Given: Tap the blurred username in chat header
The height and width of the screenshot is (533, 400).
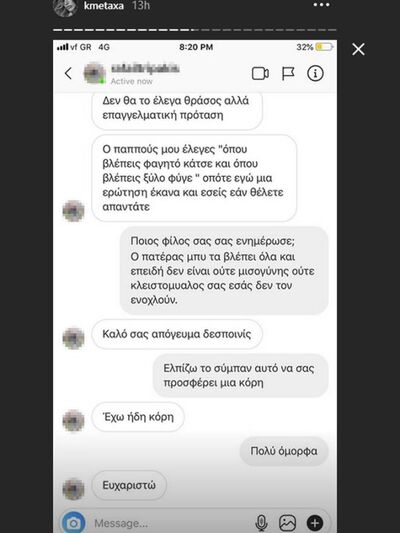Looking at the screenshot, I should 145,68.
